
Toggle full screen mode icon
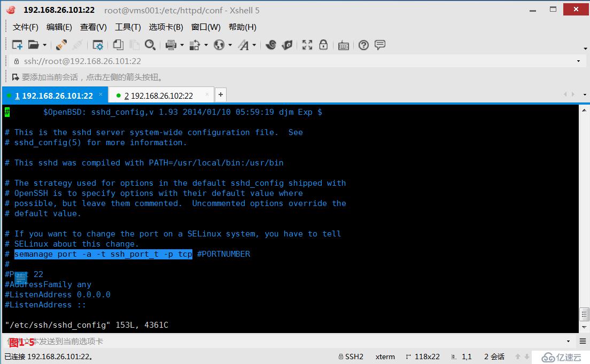(307, 45)
